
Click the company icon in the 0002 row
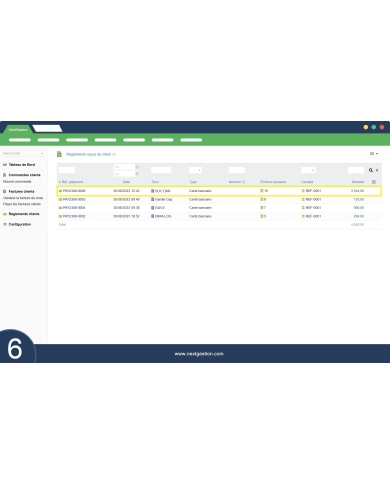click(153, 216)
